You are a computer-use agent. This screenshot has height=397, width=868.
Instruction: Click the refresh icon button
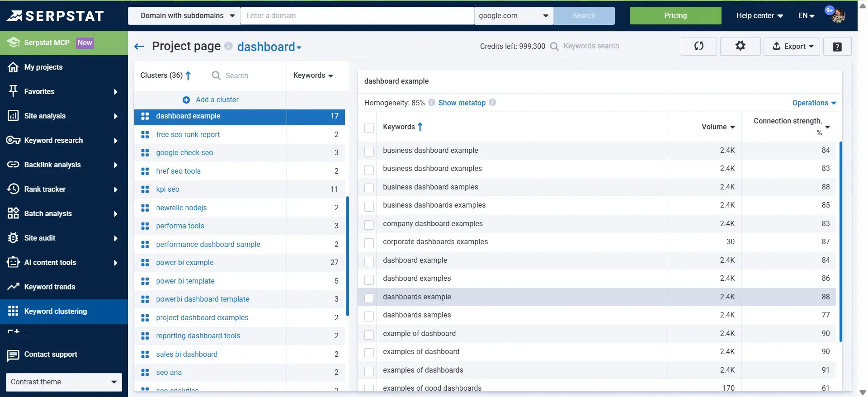point(698,46)
